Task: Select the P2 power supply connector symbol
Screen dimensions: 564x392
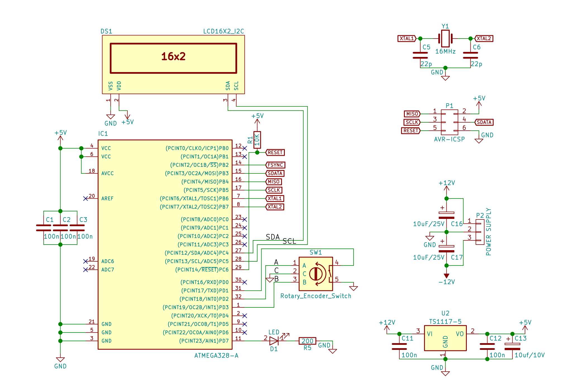Action: (480, 232)
